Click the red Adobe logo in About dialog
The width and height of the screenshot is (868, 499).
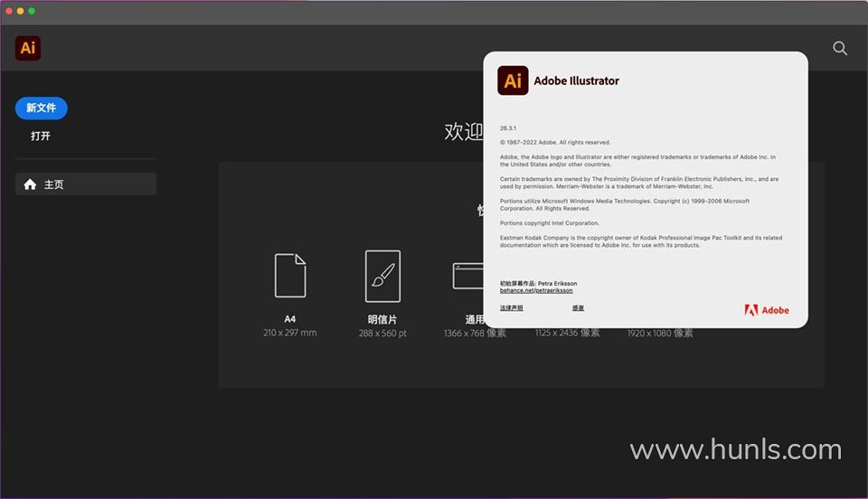tap(767, 310)
